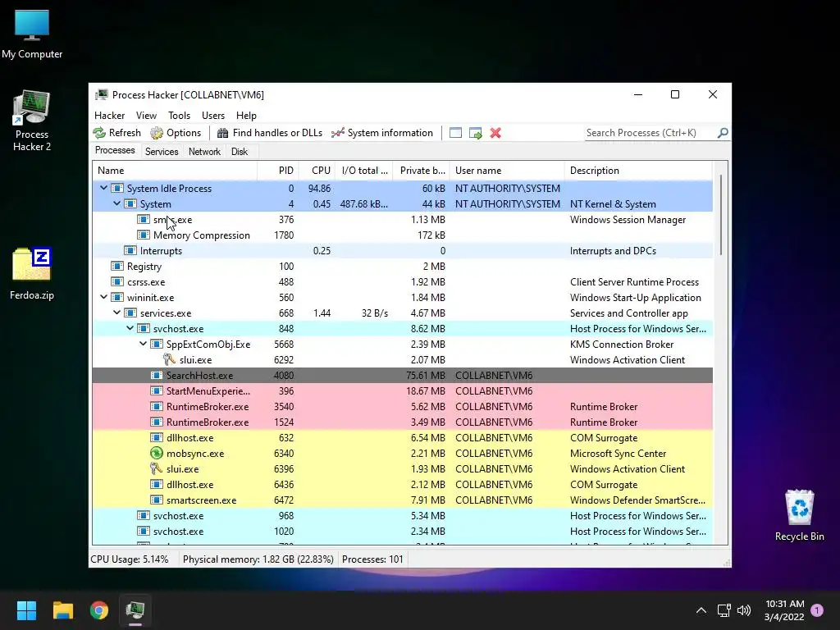This screenshot has height=630, width=840.
Task: Open the Hacker menu
Action: [109, 115]
